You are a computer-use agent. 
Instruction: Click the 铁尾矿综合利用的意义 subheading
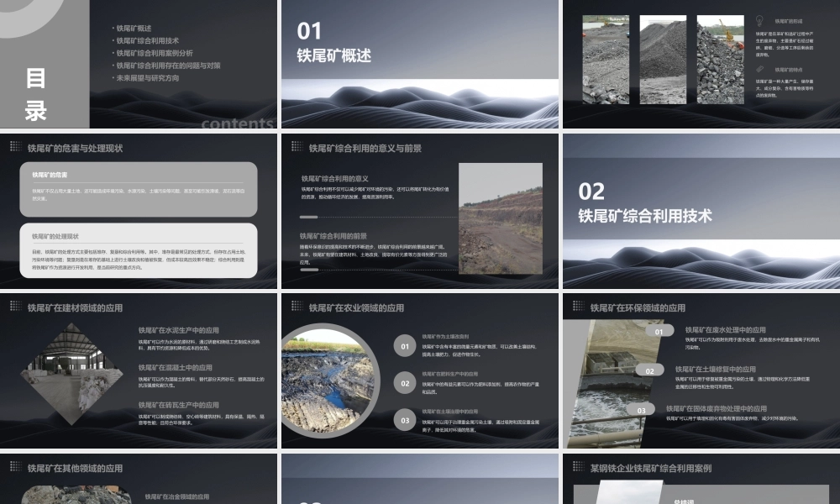pyautogui.click(x=335, y=178)
